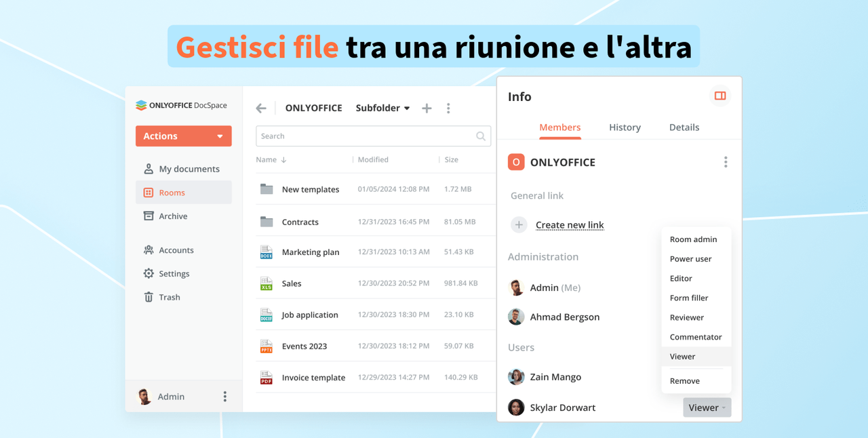Choose Room admin role from menu
The height and width of the screenshot is (438, 868).
click(696, 239)
